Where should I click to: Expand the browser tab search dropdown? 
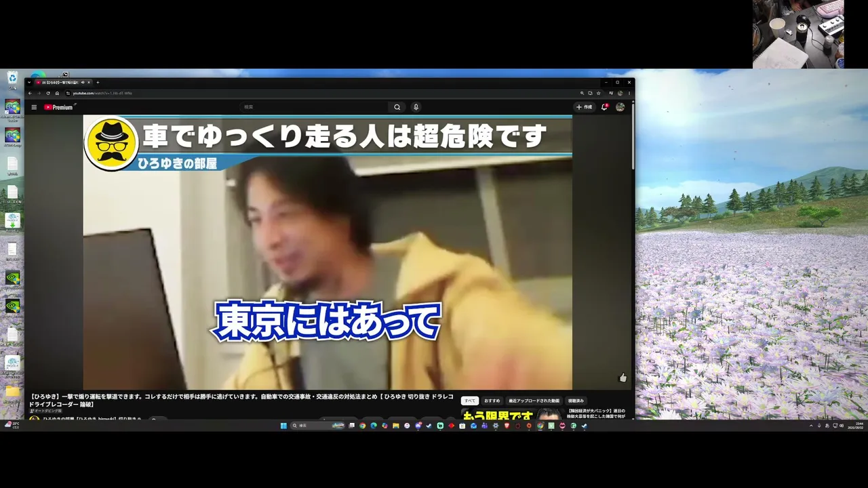(x=29, y=83)
